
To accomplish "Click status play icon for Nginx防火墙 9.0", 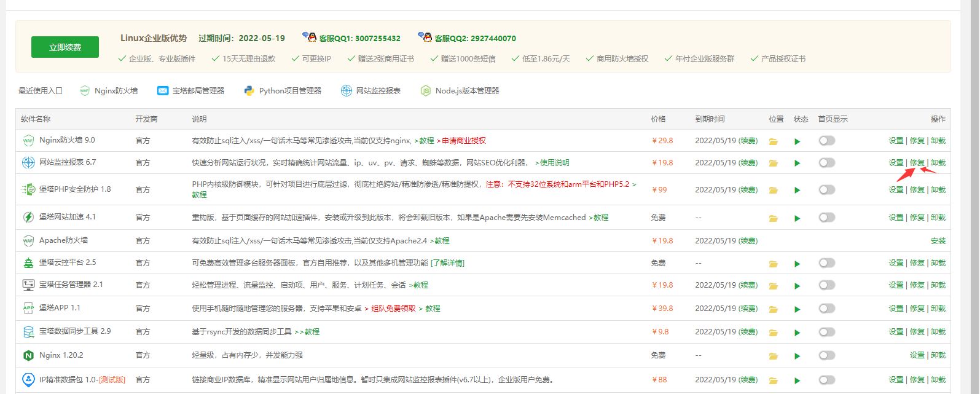I will pos(798,141).
